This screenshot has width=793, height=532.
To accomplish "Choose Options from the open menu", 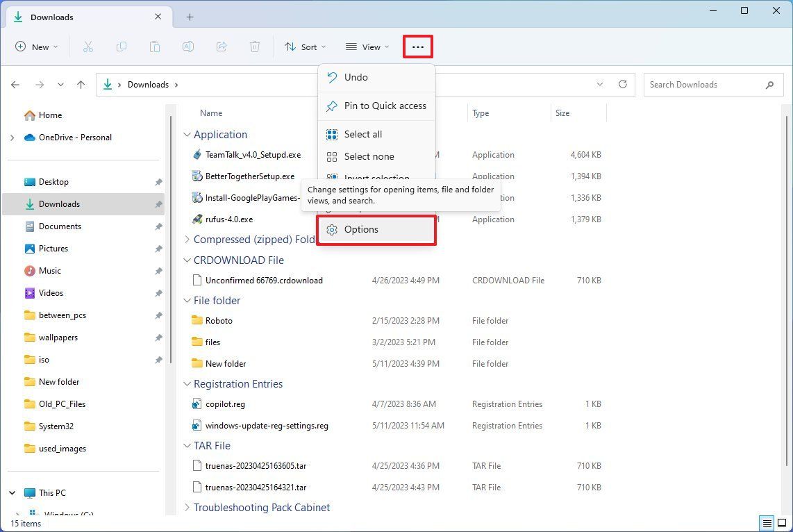I will [x=360, y=229].
